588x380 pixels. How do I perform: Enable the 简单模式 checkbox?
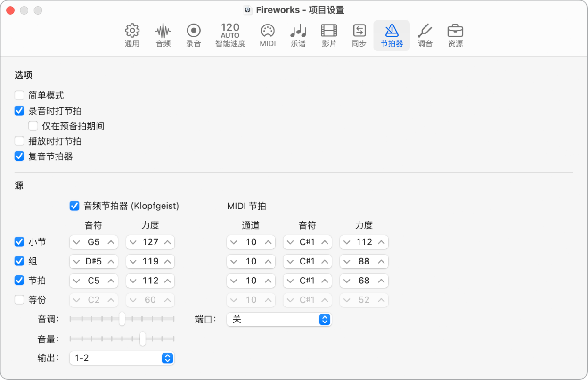19,96
